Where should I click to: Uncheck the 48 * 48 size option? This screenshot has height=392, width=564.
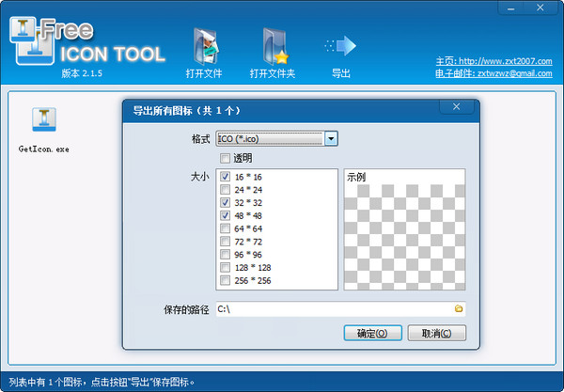[225, 215]
